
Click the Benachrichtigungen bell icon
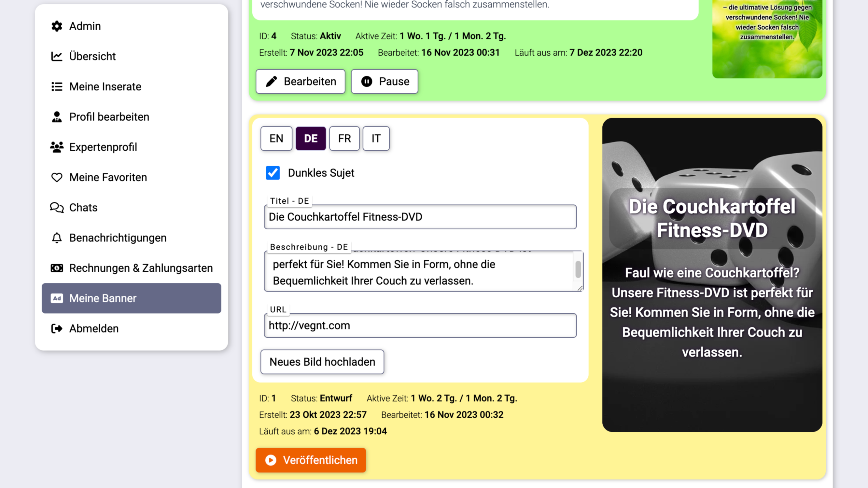(x=57, y=238)
